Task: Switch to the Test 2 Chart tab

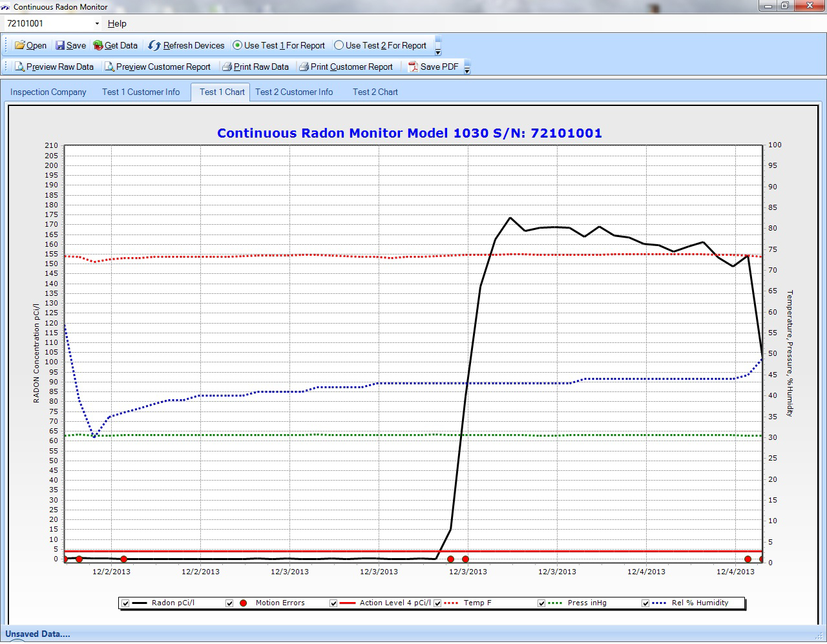Action: 375,92
